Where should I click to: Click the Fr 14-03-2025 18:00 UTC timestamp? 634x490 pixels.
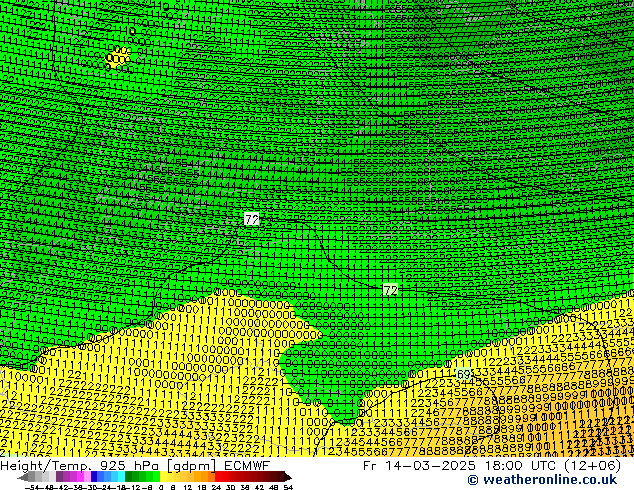click(x=492, y=465)
